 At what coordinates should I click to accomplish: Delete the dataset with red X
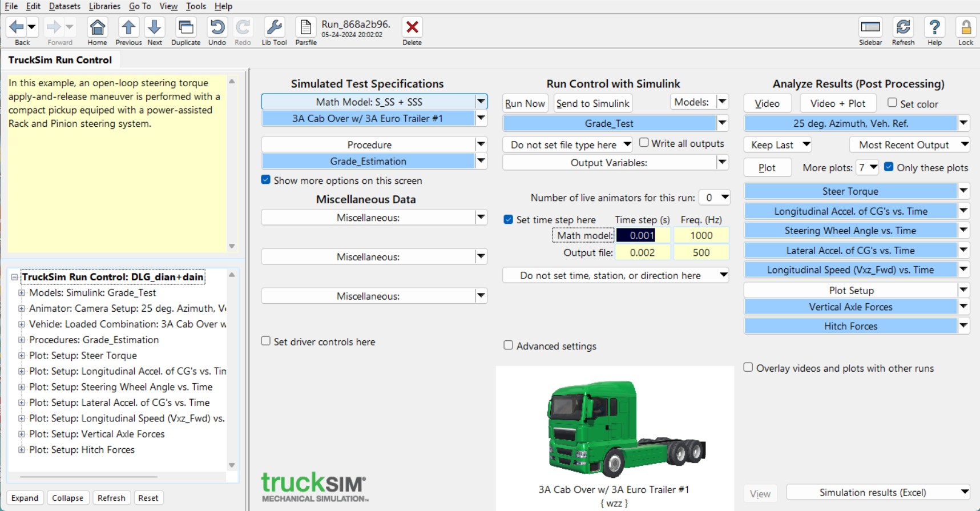pyautogui.click(x=412, y=27)
